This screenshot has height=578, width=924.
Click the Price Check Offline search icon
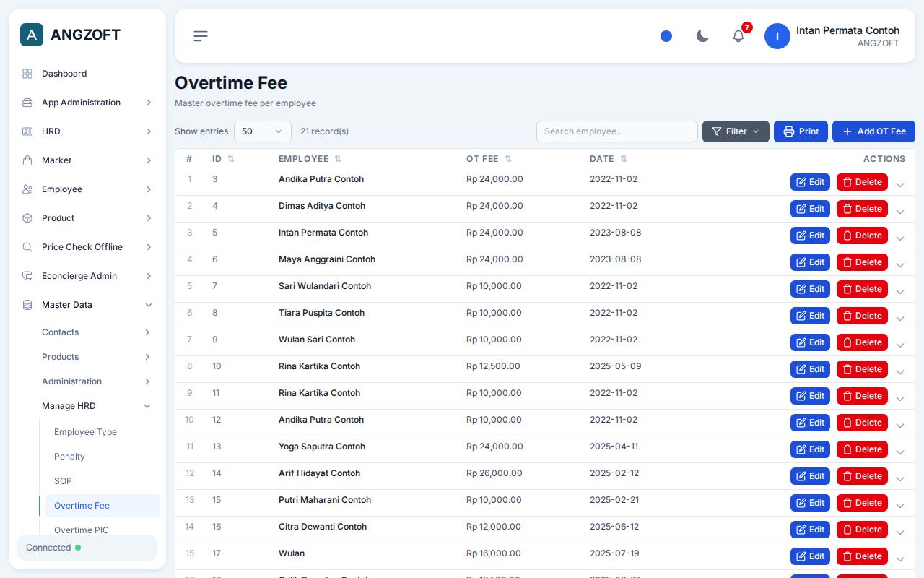click(27, 247)
